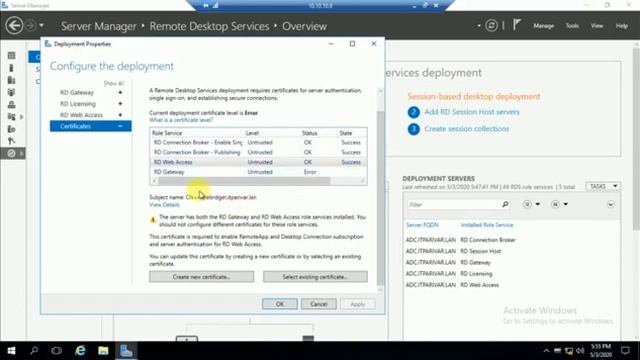The width and height of the screenshot is (640, 360).
Task: Click 'What is a certificate level?' link
Action: click(181, 120)
